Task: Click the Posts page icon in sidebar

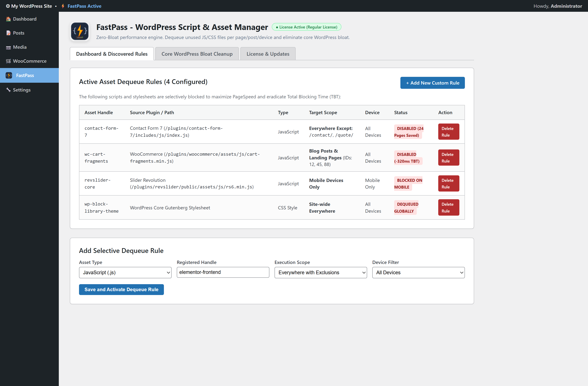Action: pyautogui.click(x=8, y=33)
